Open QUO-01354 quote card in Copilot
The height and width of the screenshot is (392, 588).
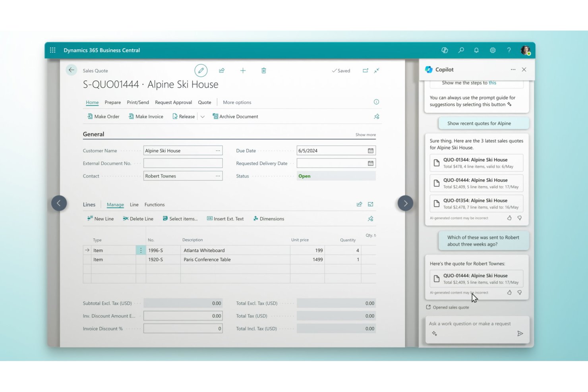[x=477, y=203]
